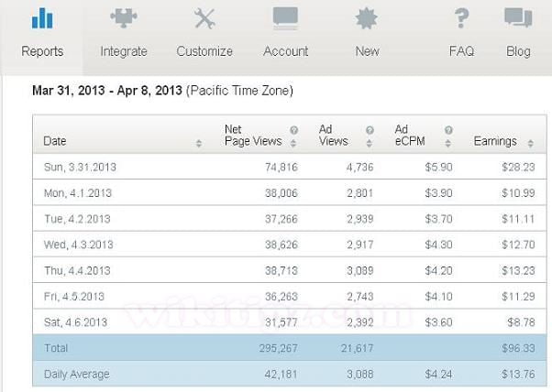Click total page views 295,267
Screen dimensions: 552x392
click(x=279, y=348)
